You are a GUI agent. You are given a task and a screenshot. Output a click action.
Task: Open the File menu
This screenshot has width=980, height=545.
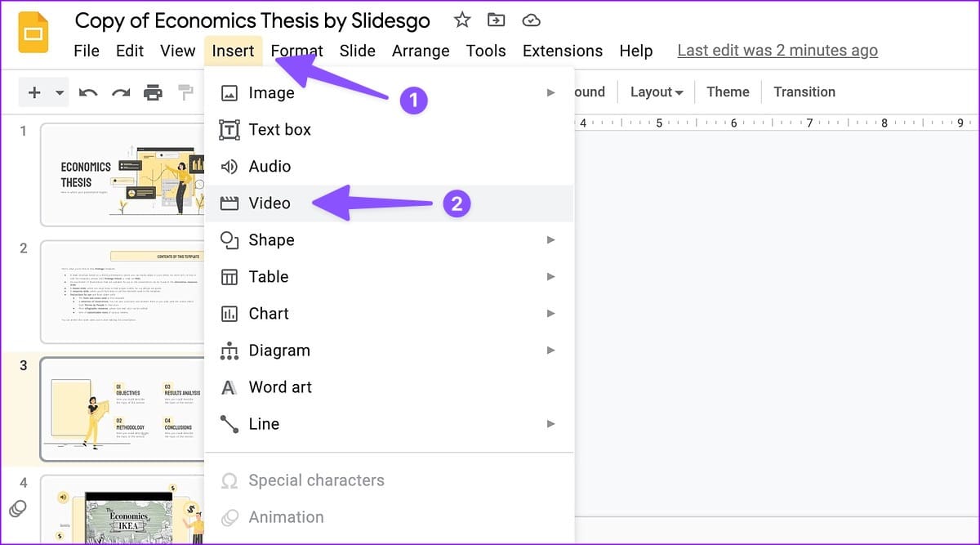tap(87, 51)
